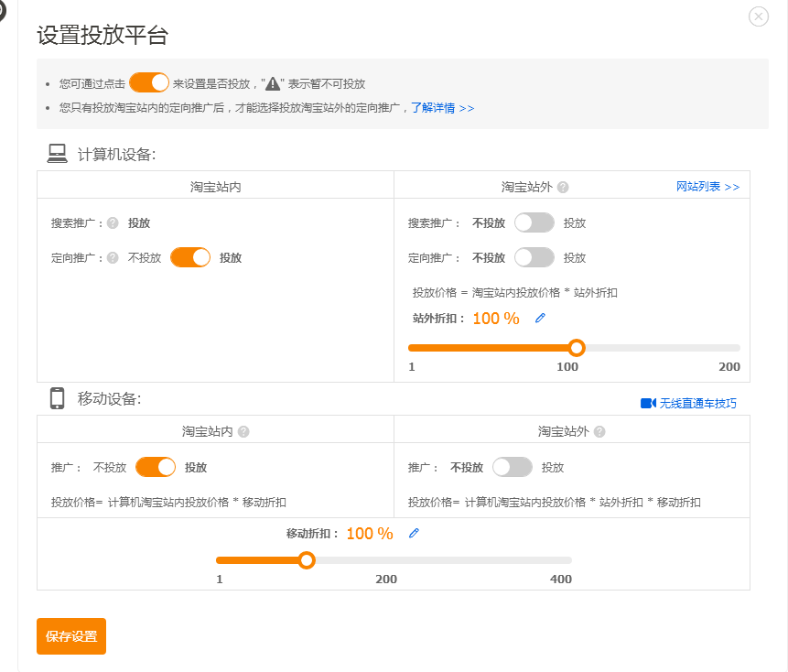Click help icon beside mobile 淘宝站内 header
This screenshot has height=672, width=788.
243,431
